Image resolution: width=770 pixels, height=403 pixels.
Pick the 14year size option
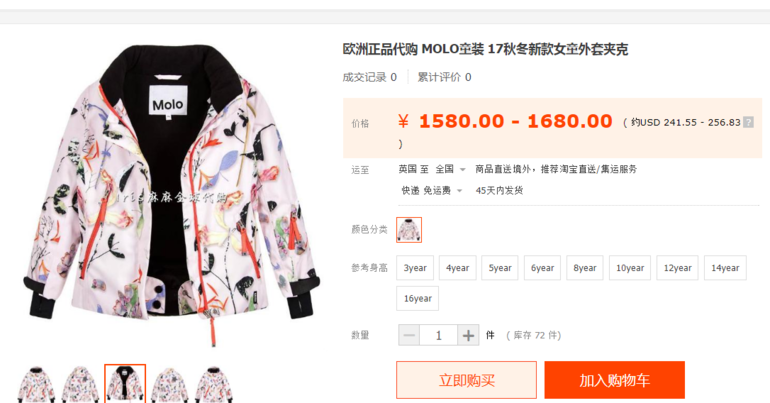pos(725,268)
